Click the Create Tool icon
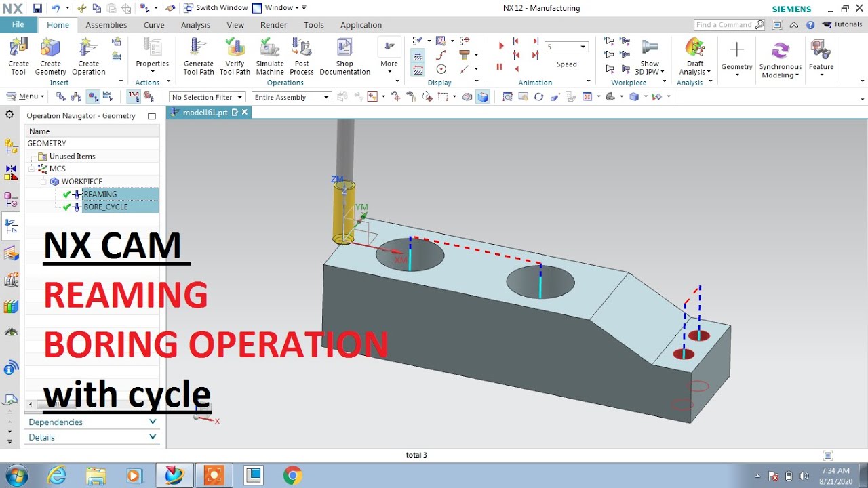This screenshot has height=488, width=868. tap(18, 56)
